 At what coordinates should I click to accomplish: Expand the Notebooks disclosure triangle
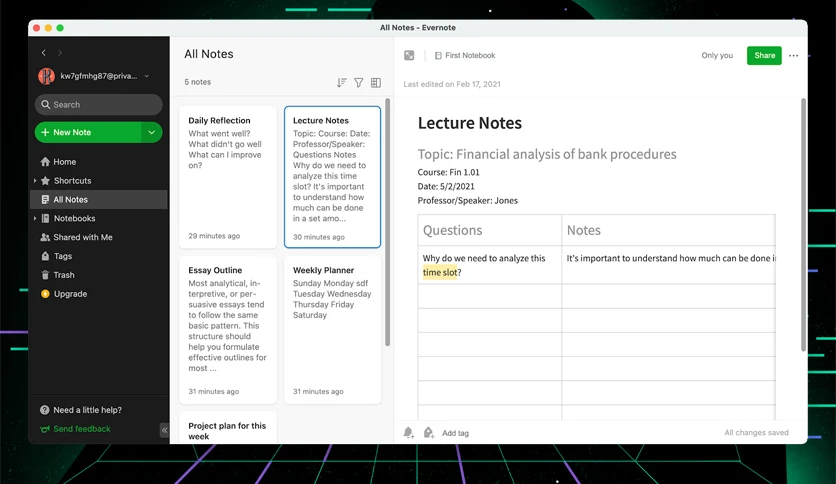(35, 219)
